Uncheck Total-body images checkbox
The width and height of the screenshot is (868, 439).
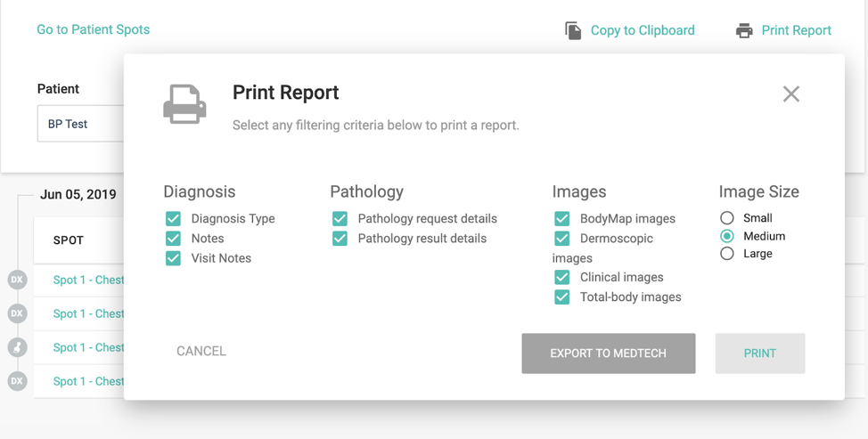561,297
